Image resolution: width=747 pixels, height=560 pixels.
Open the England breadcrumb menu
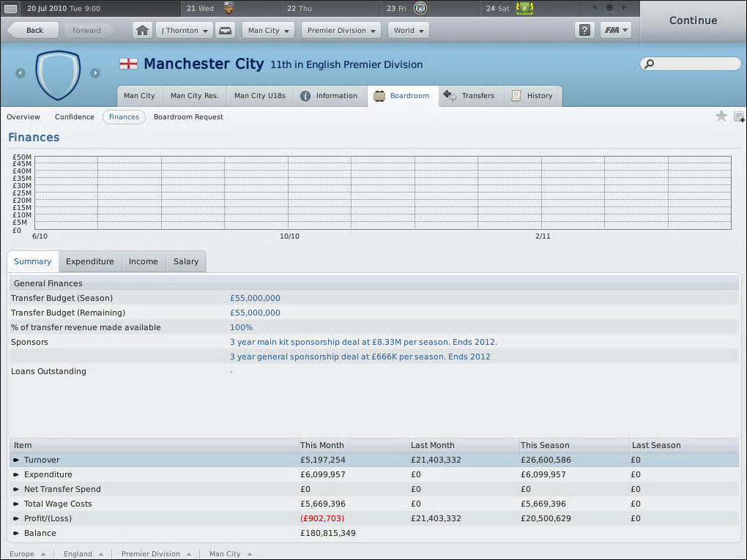tap(83, 554)
